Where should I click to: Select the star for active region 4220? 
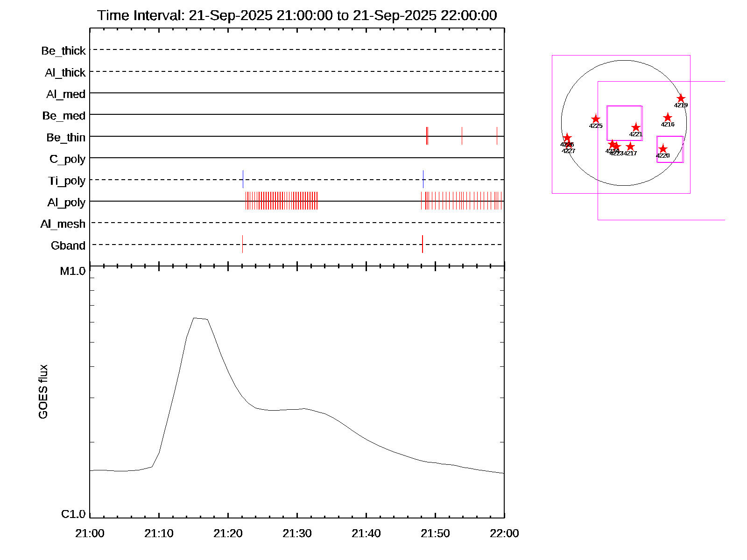tap(663, 149)
